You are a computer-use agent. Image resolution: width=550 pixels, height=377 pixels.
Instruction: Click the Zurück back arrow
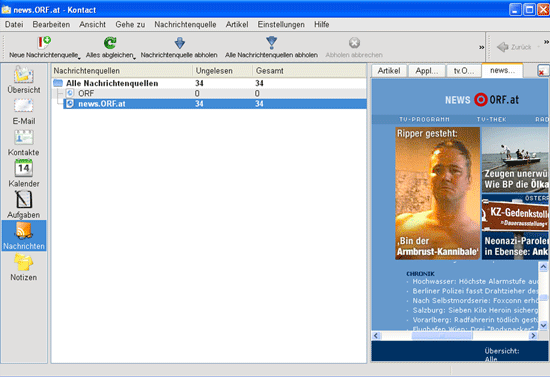coord(503,47)
